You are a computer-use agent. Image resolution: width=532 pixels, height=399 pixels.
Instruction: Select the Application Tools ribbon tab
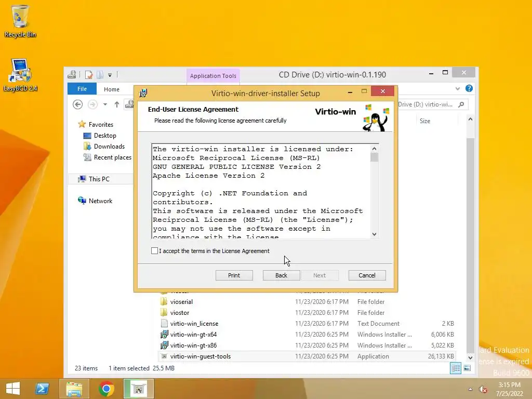point(213,76)
